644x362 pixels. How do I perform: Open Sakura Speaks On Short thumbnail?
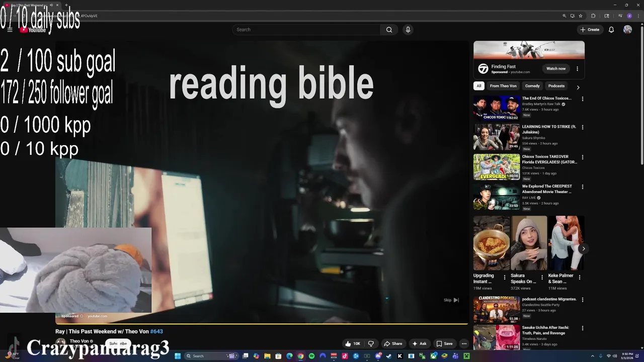point(529,243)
